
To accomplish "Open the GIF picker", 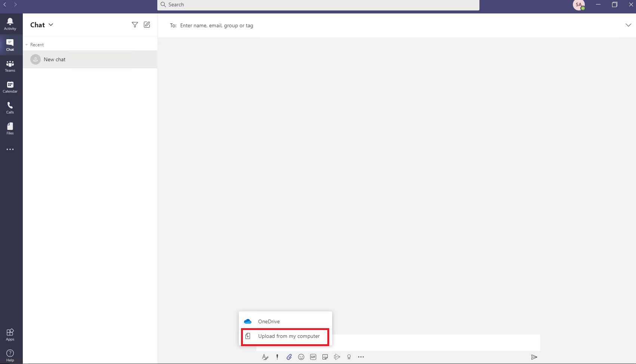I will click(313, 357).
